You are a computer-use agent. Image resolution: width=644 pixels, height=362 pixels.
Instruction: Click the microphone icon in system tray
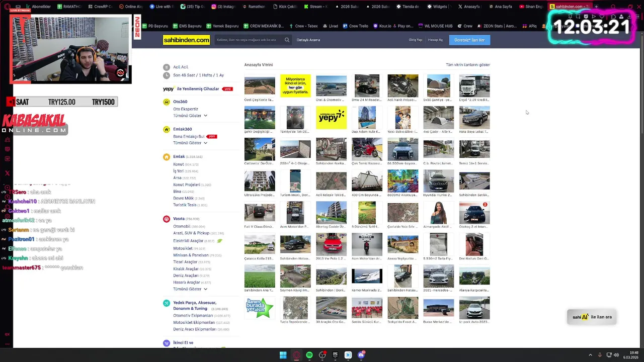tap(599, 355)
